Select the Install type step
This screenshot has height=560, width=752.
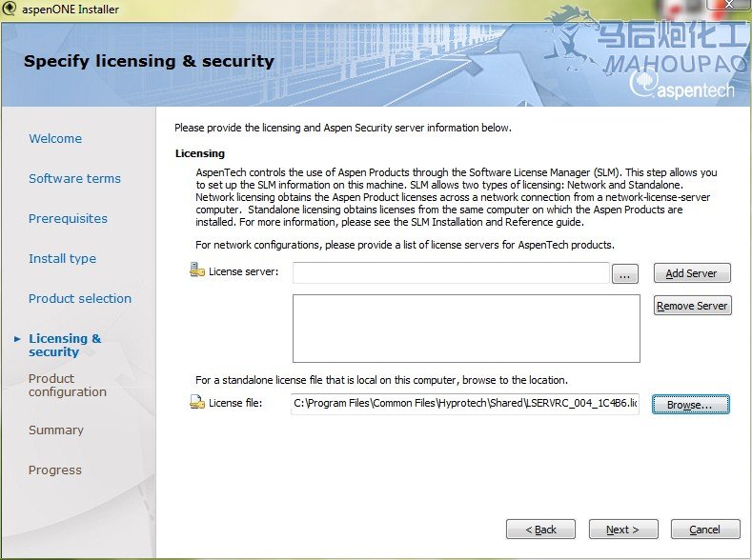pyautogui.click(x=62, y=259)
